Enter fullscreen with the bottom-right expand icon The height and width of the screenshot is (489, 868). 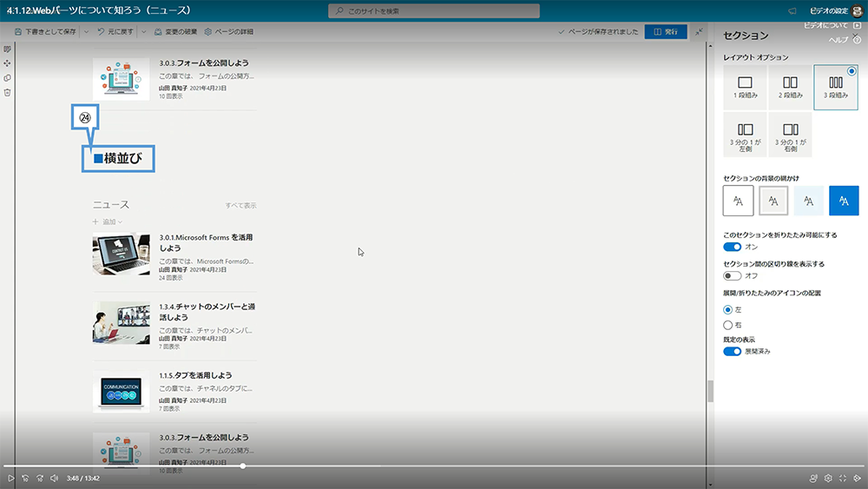coord(843,478)
